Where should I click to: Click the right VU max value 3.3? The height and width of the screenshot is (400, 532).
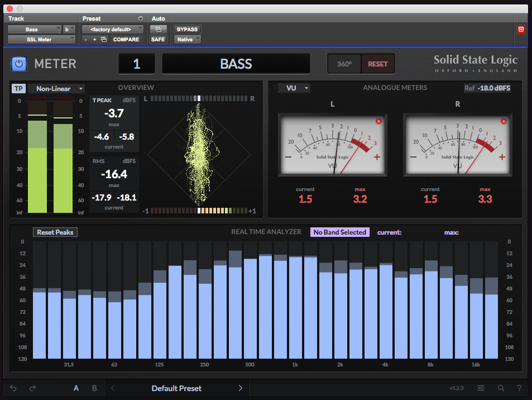(x=485, y=199)
